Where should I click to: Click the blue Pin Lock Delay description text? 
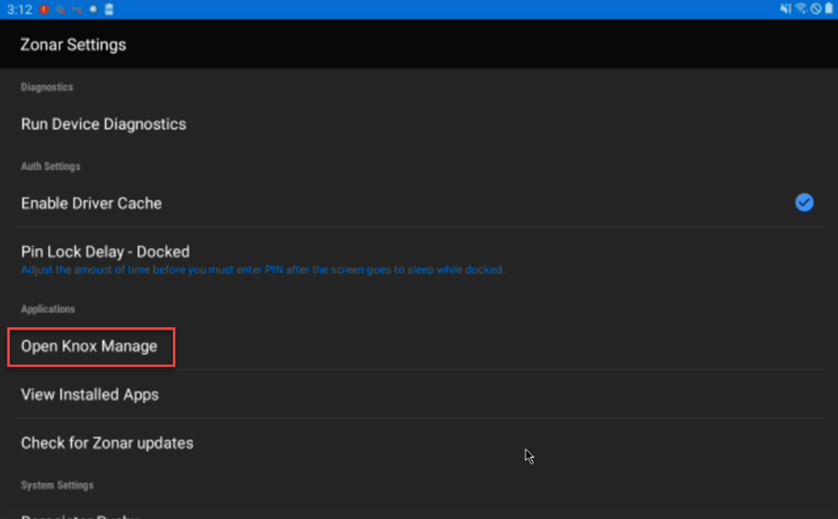tap(262, 270)
